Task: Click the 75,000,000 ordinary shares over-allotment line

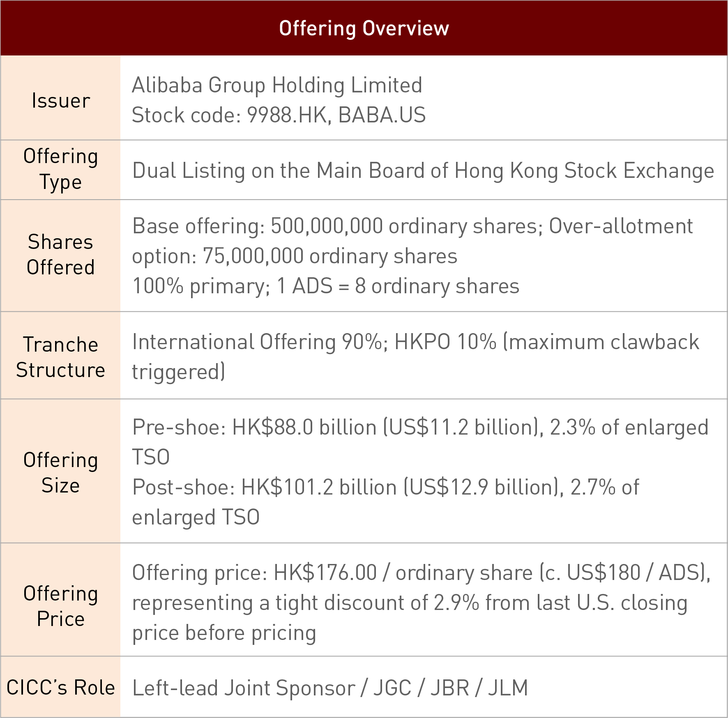Action: pyautogui.click(x=295, y=256)
